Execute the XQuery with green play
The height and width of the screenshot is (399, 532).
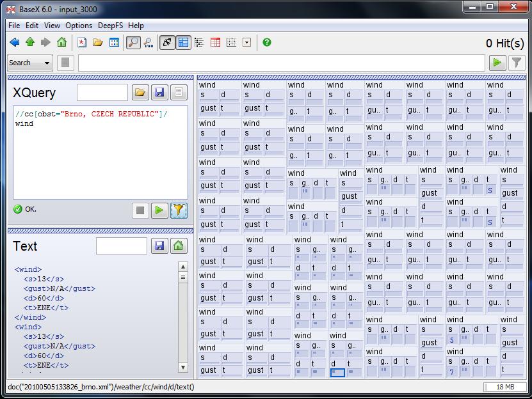coord(159,210)
